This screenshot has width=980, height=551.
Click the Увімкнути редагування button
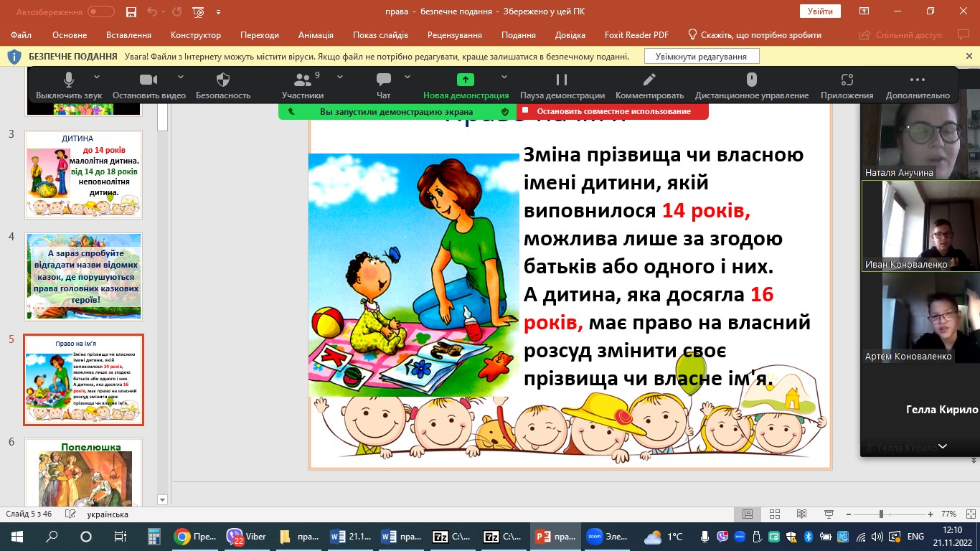tap(701, 57)
